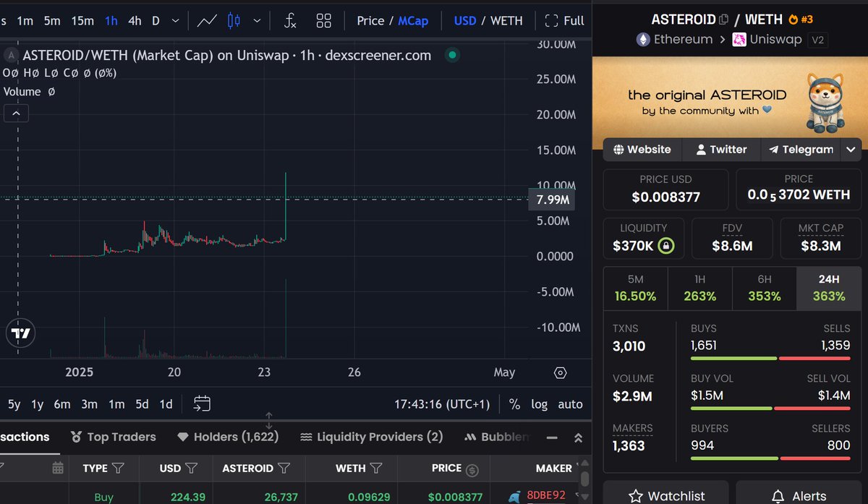
Task: Open chart settings hexagon icon
Action: (561, 373)
